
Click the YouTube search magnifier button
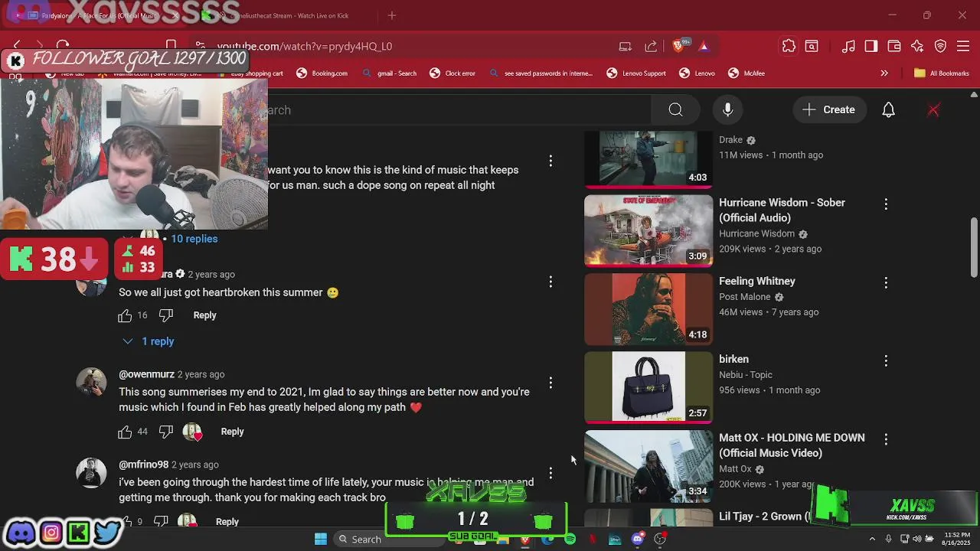click(x=675, y=110)
